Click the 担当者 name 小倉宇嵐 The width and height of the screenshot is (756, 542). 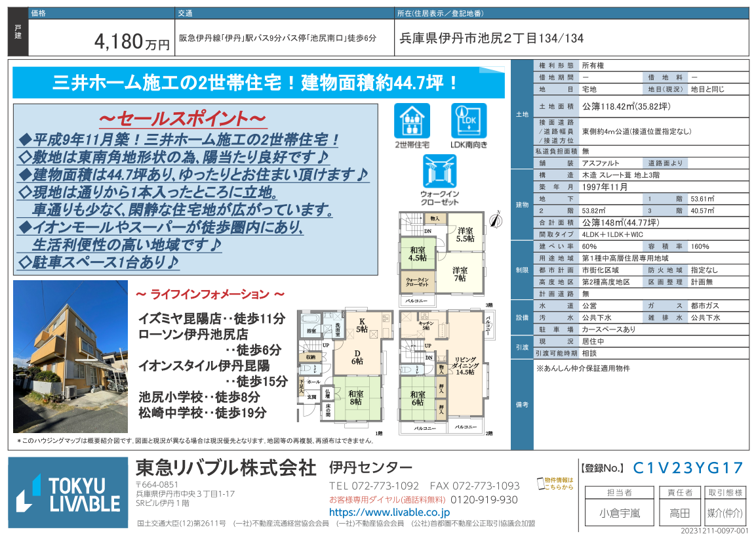(619, 513)
